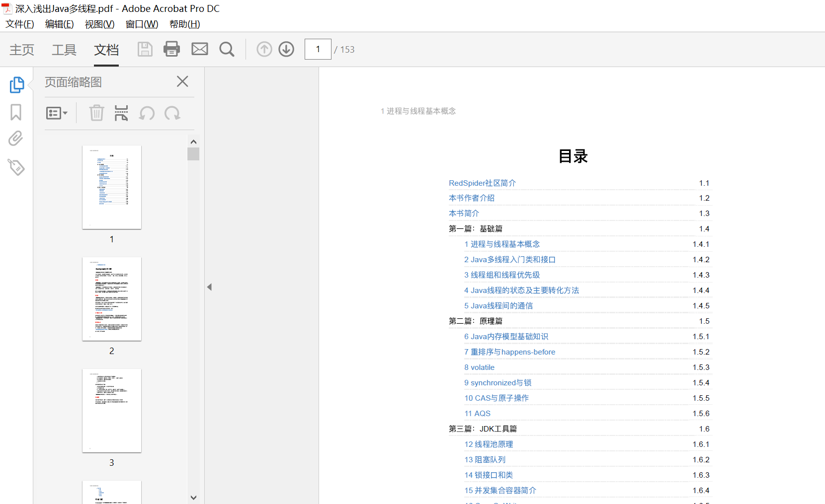This screenshot has width=825, height=504.
Task: Click total page count 153 text
Action: (347, 50)
